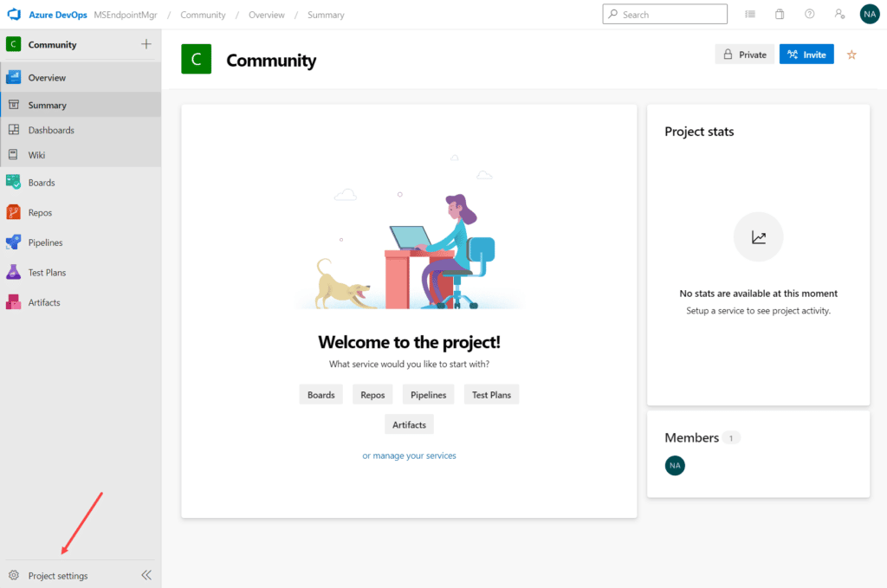Click the Overview icon in sidebar
887x588 pixels.
[x=14, y=77]
